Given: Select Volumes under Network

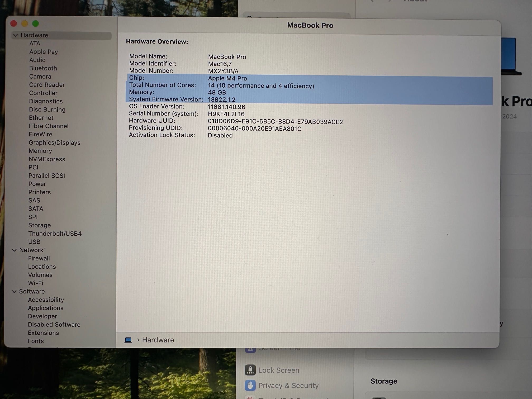Looking at the screenshot, I should (x=40, y=275).
